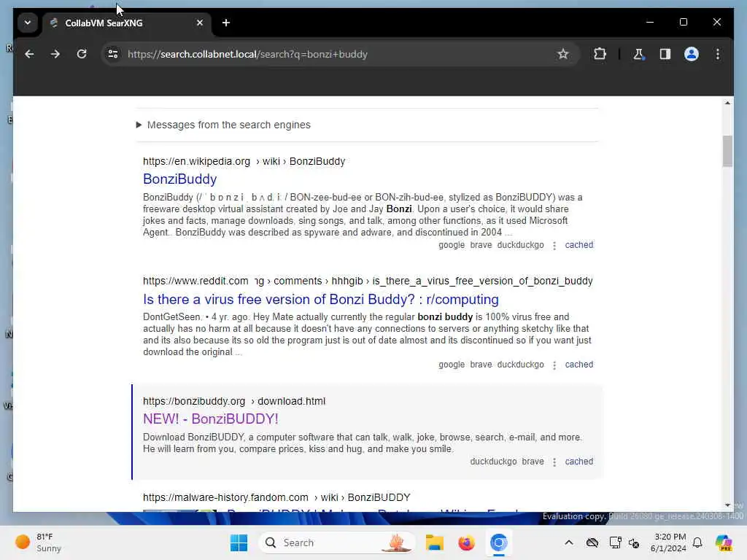Screen dimensions: 747x560
Task: Open the clock and date at 3:20 PM
Action: (668, 542)
